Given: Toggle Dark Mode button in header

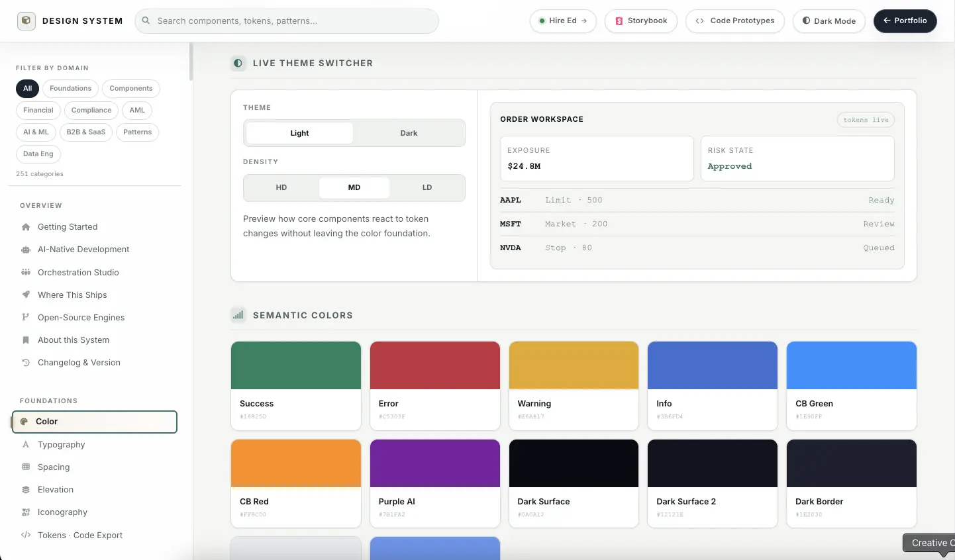Looking at the screenshot, I should [829, 21].
